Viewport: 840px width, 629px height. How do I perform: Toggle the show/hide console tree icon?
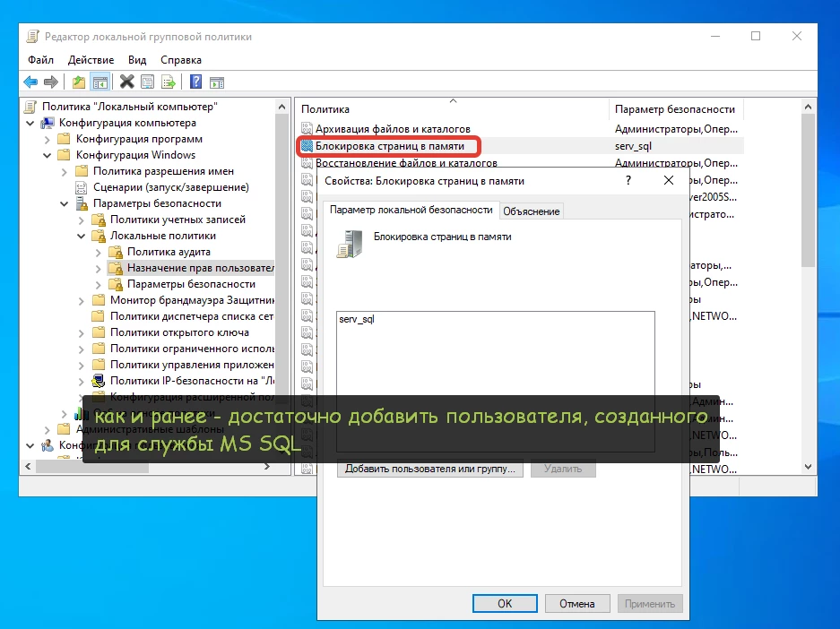point(100,82)
